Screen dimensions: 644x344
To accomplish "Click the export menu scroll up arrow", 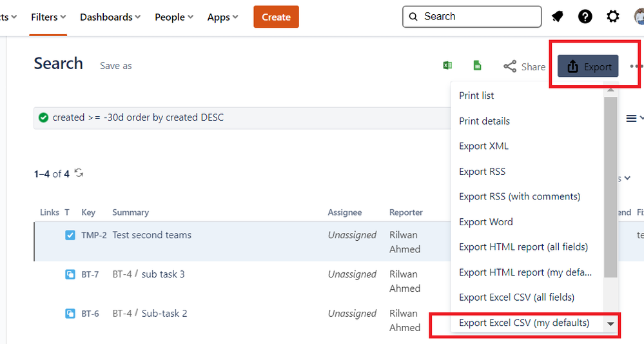I will (610, 89).
